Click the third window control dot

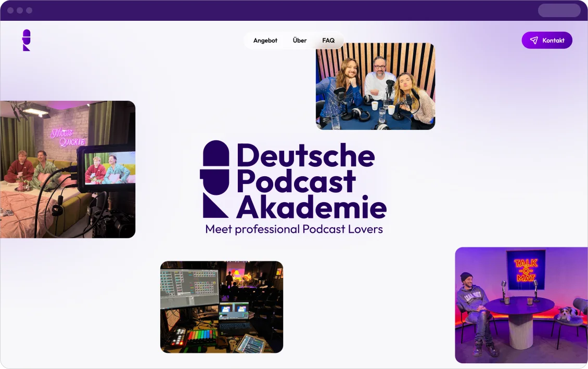pos(29,10)
